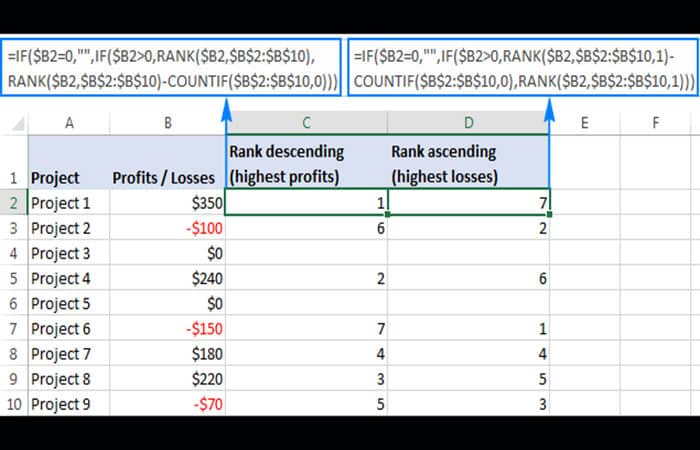Image resolution: width=700 pixels, height=450 pixels.
Task: Select row 2 header
Action: click(x=14, y=203)
